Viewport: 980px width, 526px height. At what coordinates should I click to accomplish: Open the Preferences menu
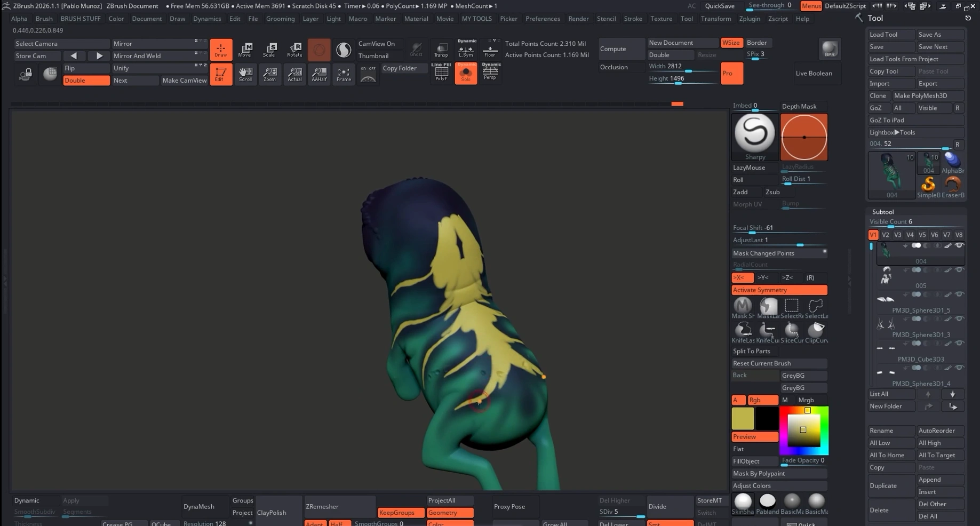pyautogui.click(x=543, y=19)
